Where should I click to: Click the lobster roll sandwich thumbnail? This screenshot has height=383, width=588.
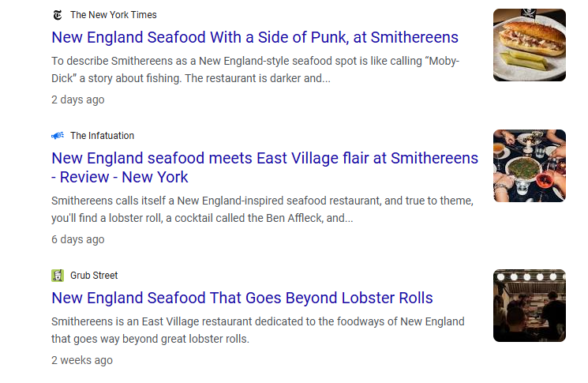coord(529,45)
